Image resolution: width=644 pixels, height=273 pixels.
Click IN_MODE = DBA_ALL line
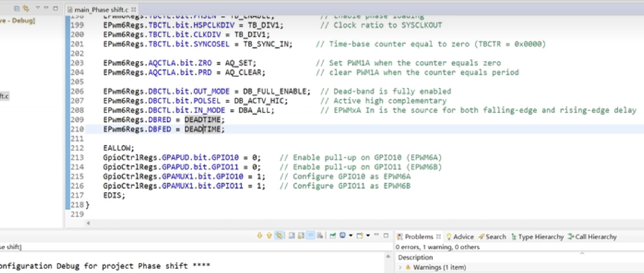click(189, 110)
